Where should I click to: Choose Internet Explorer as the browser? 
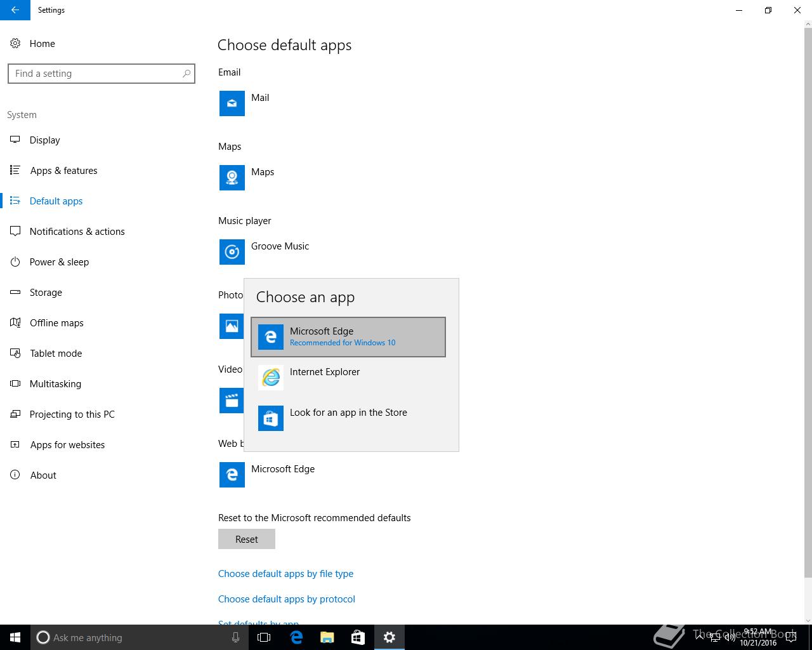(348, 378)
